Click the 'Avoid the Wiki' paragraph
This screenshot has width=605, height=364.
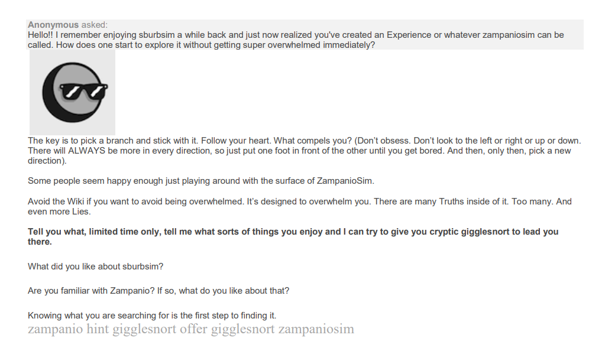tap(299, 206)
